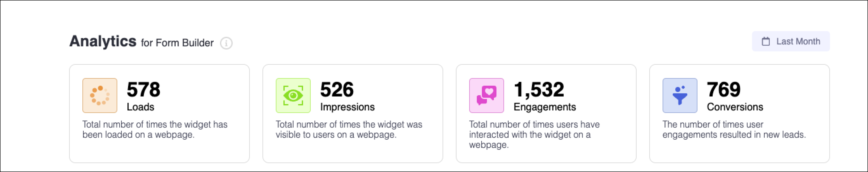The height and width of the screenshot is (172, 868).
Task: Click the orange Loads spinner icon
Action: [100, 95]
